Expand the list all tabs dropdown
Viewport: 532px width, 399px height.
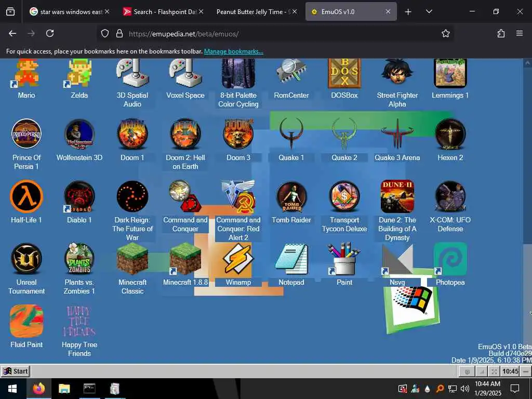click(x=429, y=11)
